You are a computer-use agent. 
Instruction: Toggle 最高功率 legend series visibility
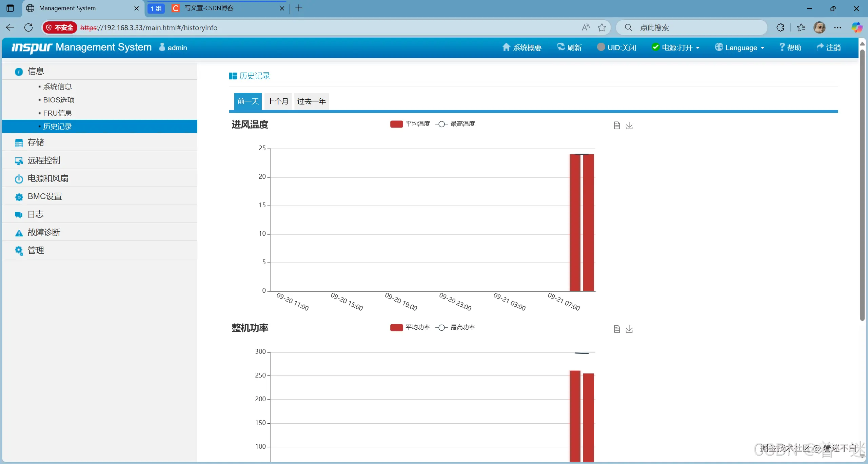tap(462, 327)
